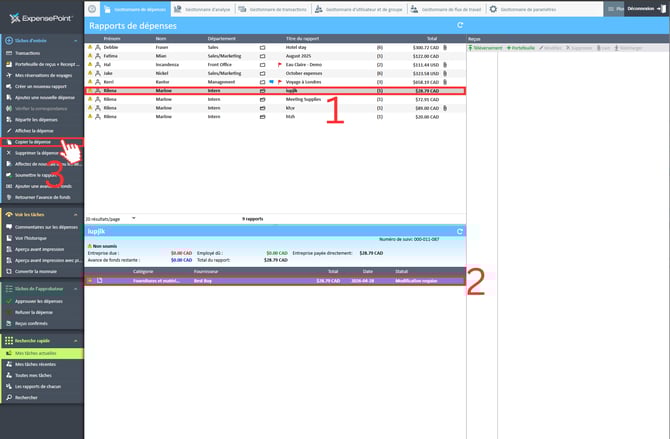Open the Gestionnaire de paramètres tab

(526, 9)
